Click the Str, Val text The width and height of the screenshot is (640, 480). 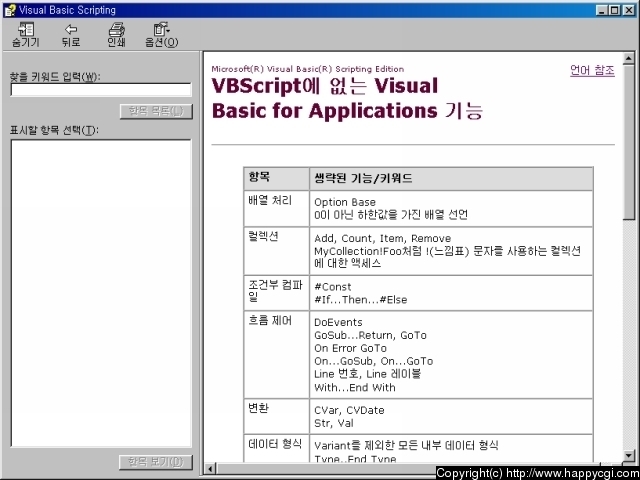tap(333, 423)
